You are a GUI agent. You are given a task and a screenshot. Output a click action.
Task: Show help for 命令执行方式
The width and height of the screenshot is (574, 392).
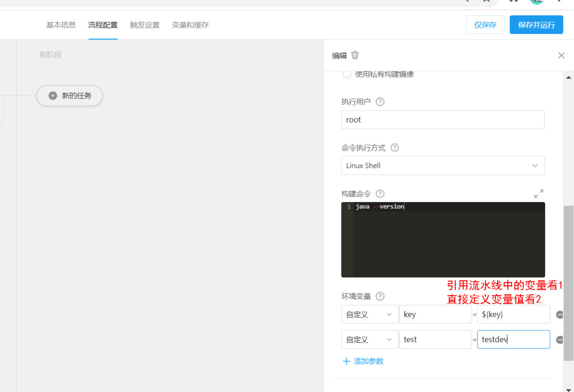pyautogui.click(x=395, y=148)
